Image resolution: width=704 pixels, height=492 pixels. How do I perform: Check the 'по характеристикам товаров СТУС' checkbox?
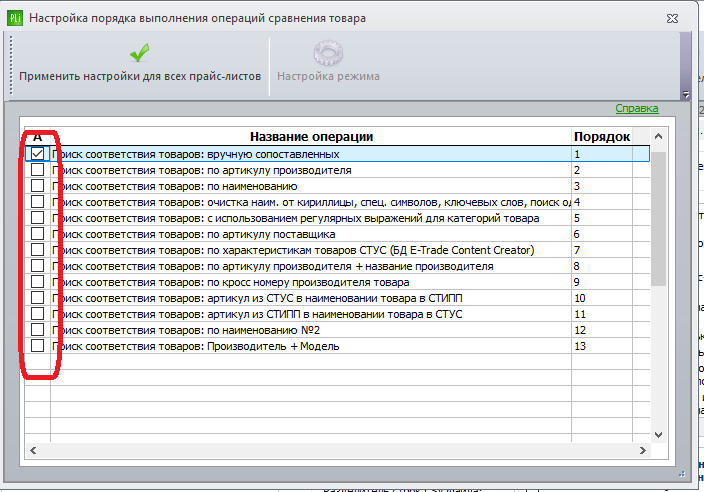pos(37,250)
